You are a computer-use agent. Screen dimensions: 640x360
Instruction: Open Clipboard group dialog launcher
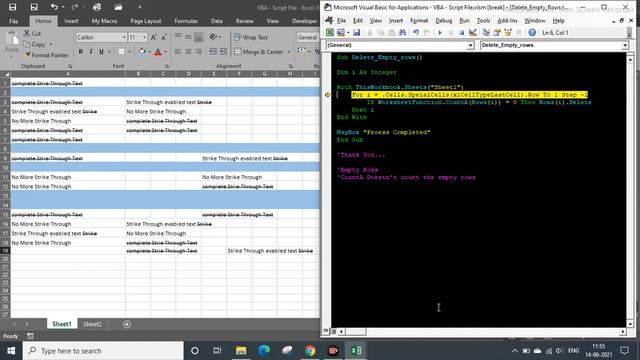click(70, 66)
